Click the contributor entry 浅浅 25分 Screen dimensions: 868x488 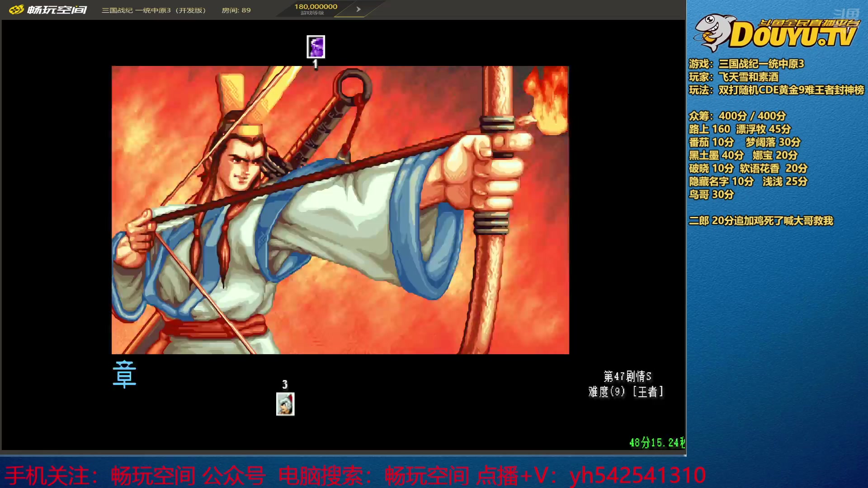click(785, 182)
